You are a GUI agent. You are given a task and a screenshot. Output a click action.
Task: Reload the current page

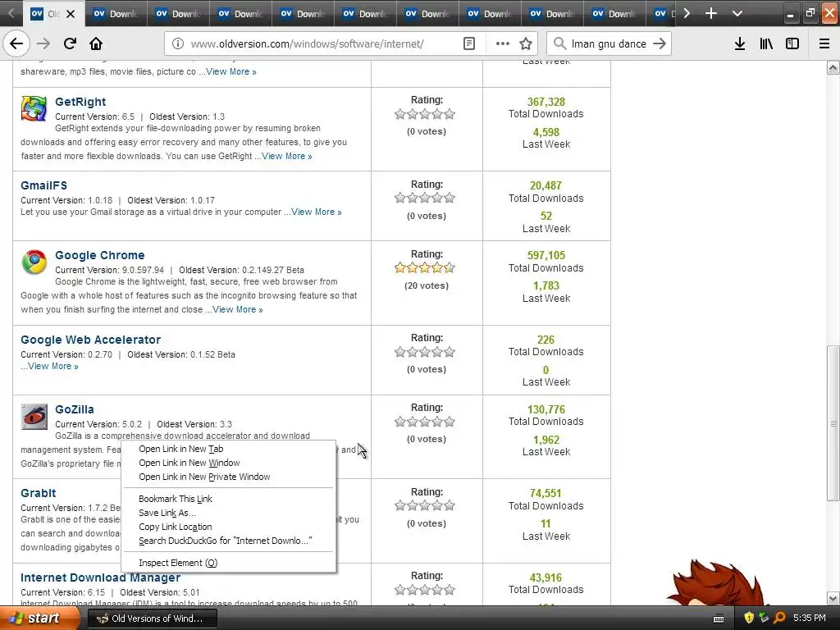[70, 43]
